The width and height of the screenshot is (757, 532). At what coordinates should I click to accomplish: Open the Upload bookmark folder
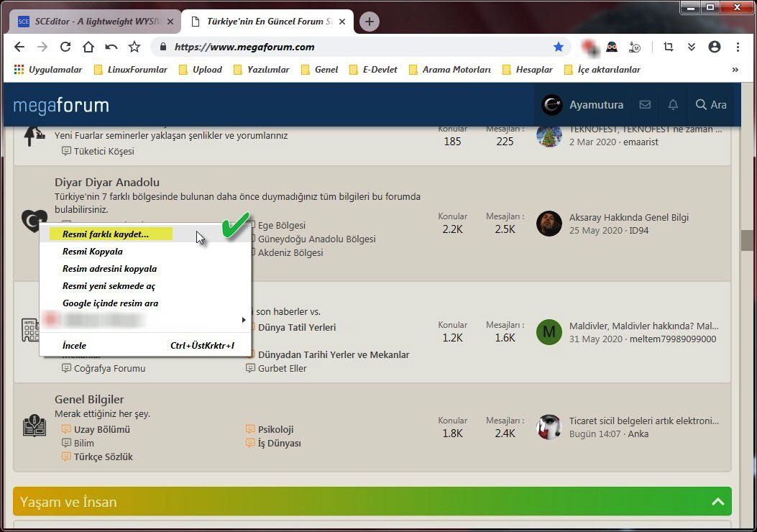pyautogui.click(x=201, y=70)
